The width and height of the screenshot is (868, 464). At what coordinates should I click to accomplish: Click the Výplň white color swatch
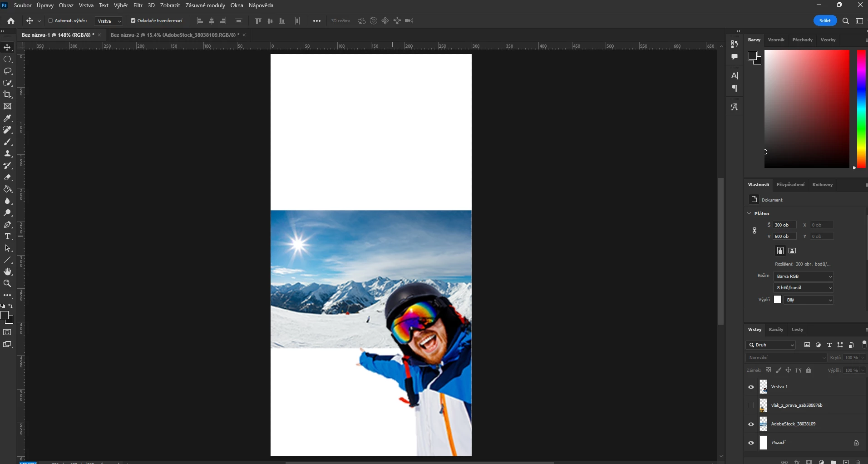click(x=778, y=300)
